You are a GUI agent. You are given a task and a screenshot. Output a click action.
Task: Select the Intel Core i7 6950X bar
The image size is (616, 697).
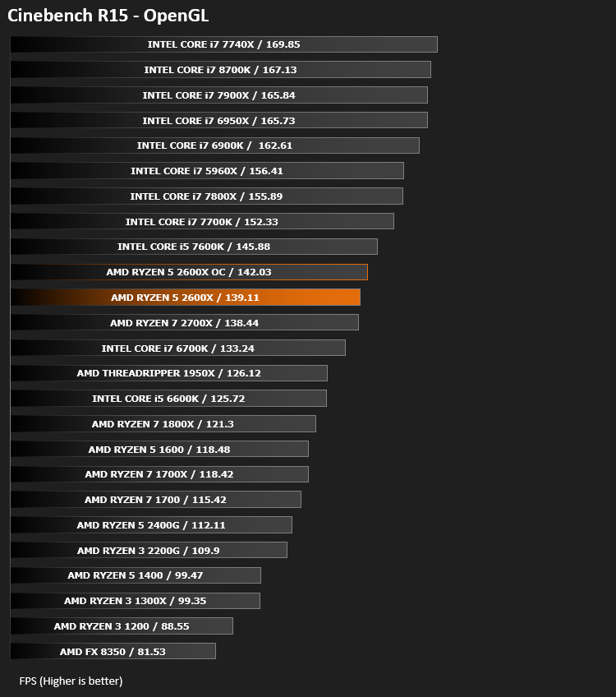pos(219,121)
